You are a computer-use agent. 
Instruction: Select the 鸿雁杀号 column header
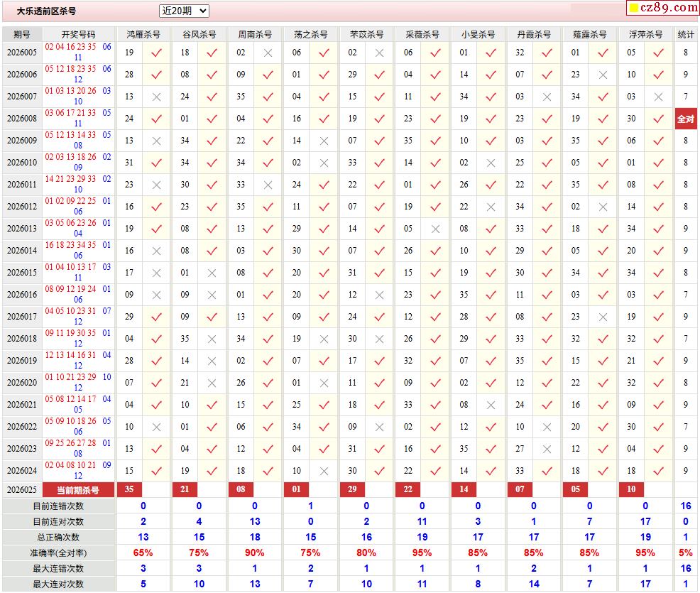point(143,34)
